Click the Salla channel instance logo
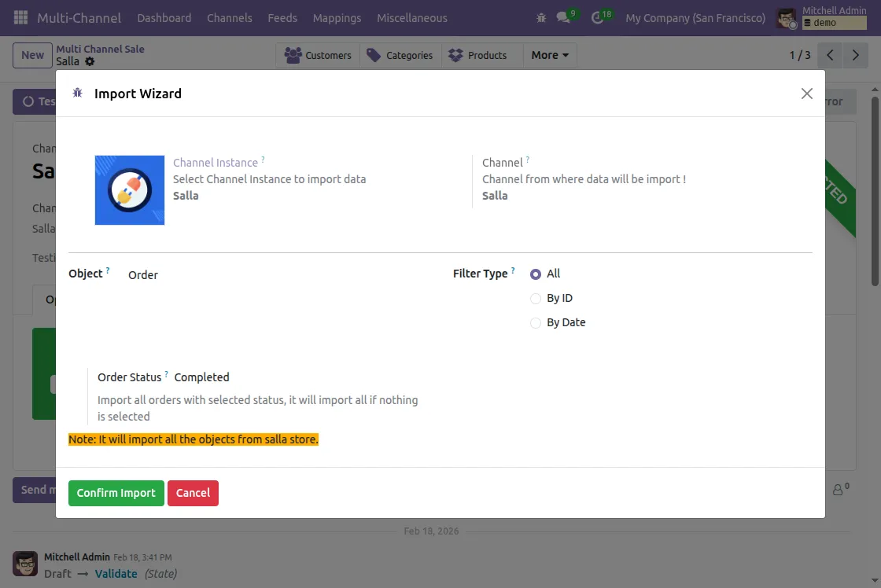This screenshot has height=588, width=881. click(129, 189)
